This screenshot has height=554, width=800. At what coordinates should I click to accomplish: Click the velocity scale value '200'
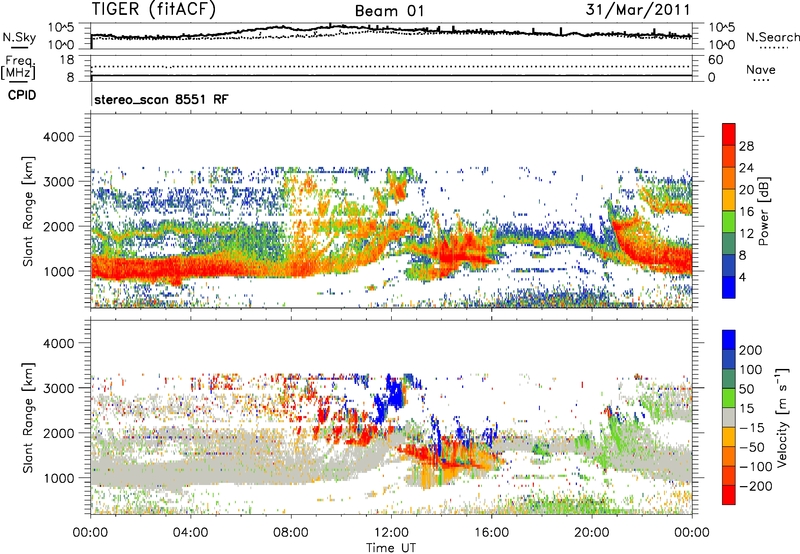[x=751, y=350]
